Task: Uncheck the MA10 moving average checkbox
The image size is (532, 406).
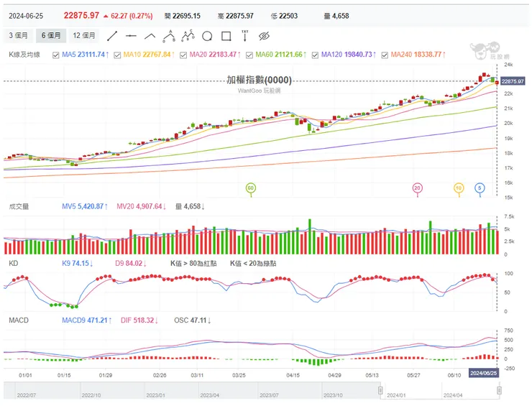Action: coord(117,55)
